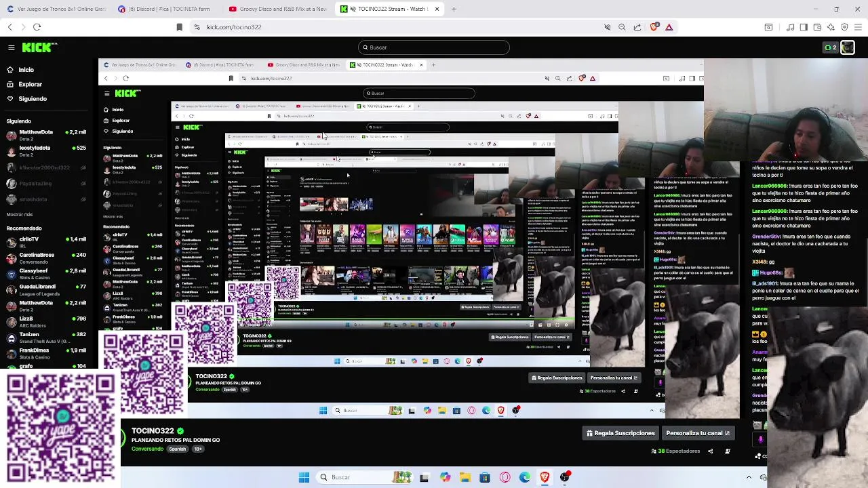Click the outermost Spanish language tag
Screen dimensions: 868x488
point(178,449)
